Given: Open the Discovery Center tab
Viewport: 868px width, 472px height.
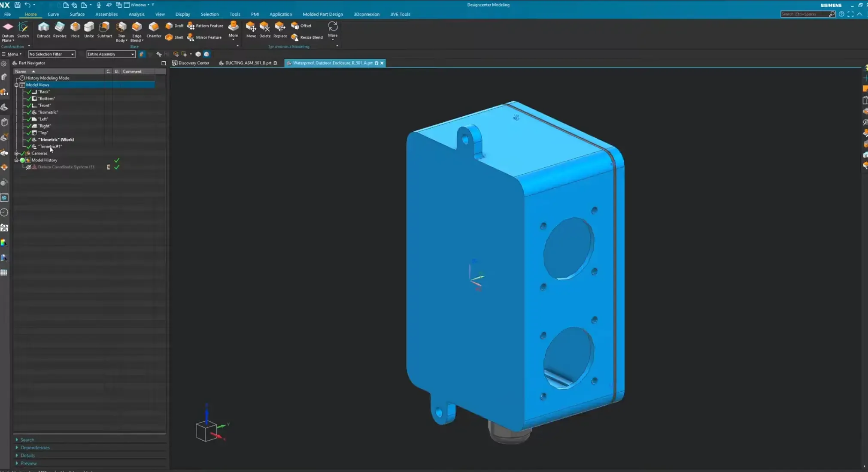Looking at the screenshot, I should pyautogui.click(x=191, y=63).
